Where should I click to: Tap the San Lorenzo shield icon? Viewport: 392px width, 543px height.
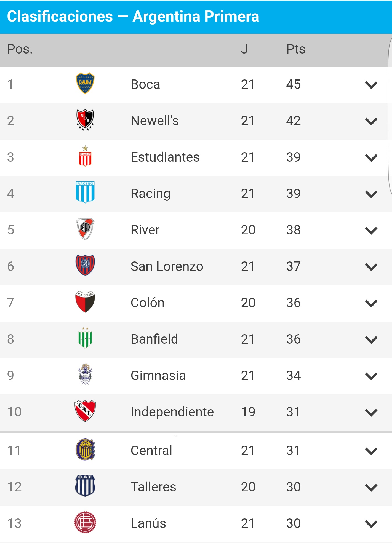coord(85,265)
